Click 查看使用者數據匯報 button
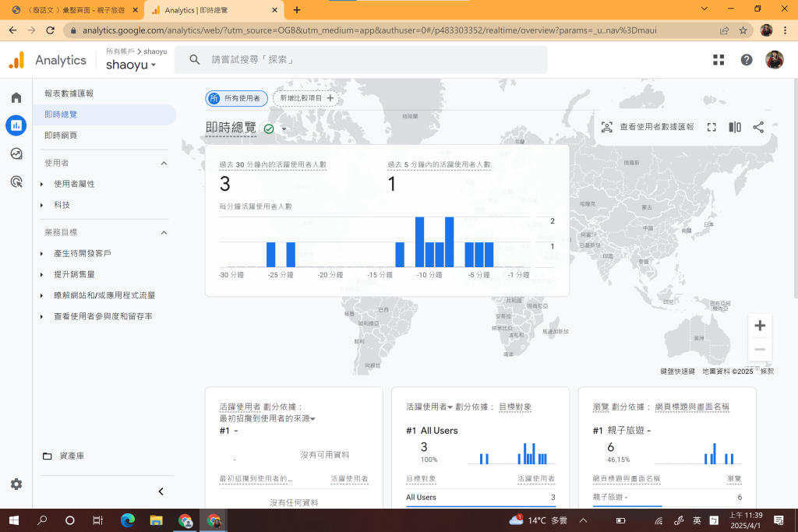Viewport: 798px width, 532px height. pyautogui.click(x=648, y=127)
